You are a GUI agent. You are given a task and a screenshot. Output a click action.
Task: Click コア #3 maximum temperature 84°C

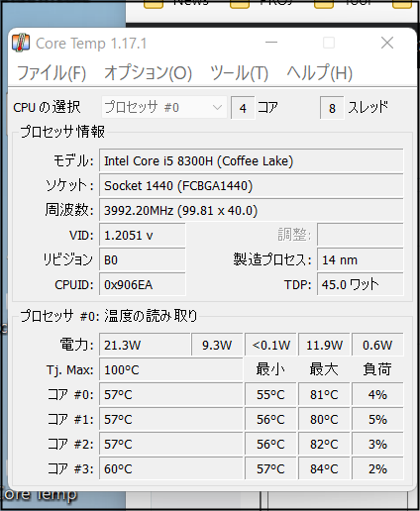pos(324,468)
